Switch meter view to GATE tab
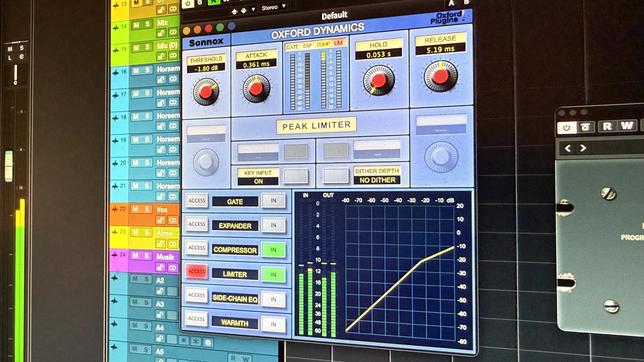The height and width of the screenshot is (362, 644). click(x=292, y=47)
